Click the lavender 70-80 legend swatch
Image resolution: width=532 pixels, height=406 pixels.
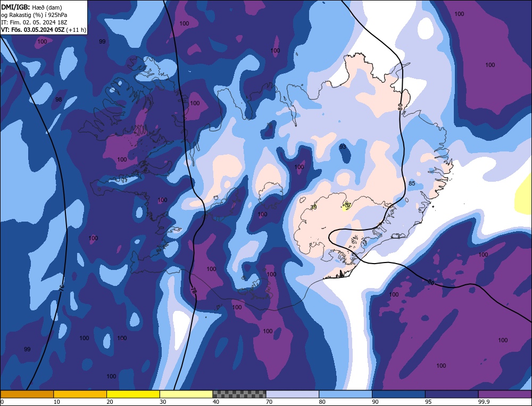click(293, 394)
